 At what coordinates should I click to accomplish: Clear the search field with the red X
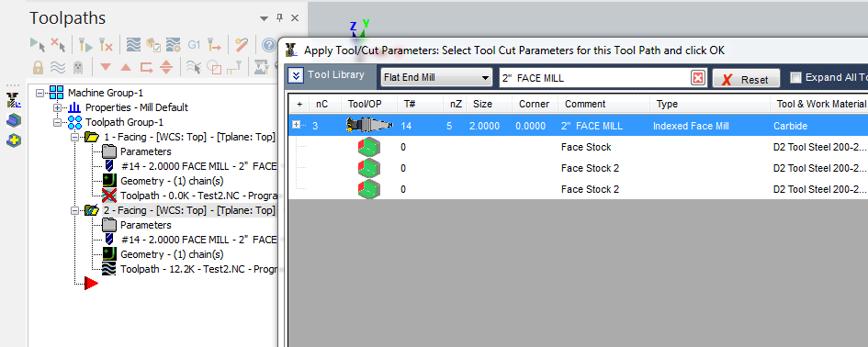pos(699,78)
